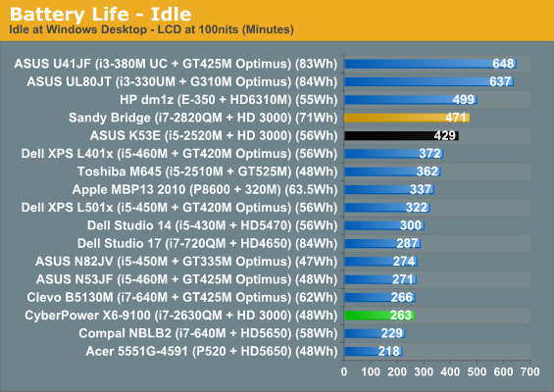The image size is (554, 392).
Task: Click the 271 bar value
Action: point(403,279)
